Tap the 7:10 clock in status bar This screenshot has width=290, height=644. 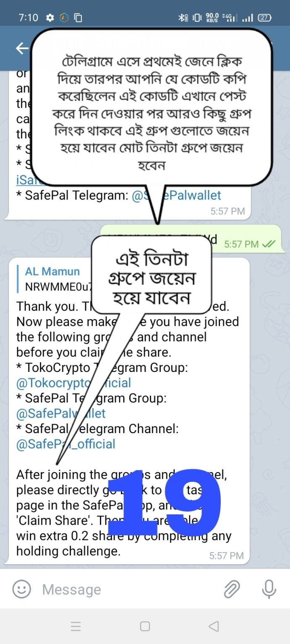29,18
